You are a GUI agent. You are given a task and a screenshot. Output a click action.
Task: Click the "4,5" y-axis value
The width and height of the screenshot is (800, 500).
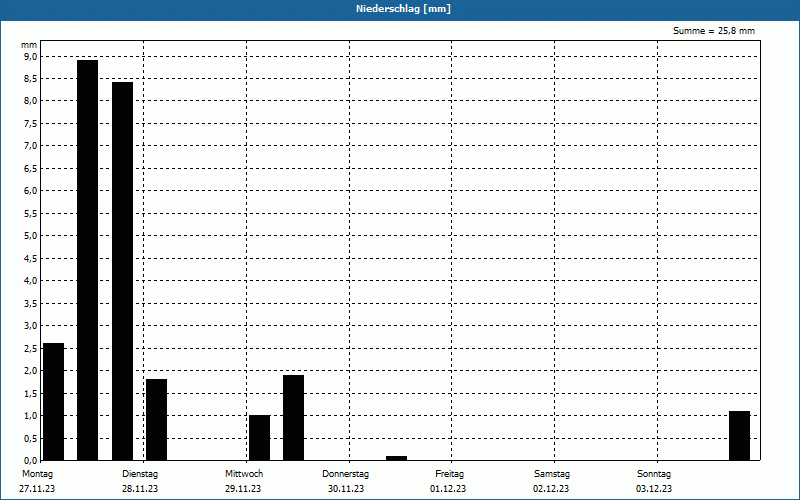pyautogui.click(x=31, y=258)
